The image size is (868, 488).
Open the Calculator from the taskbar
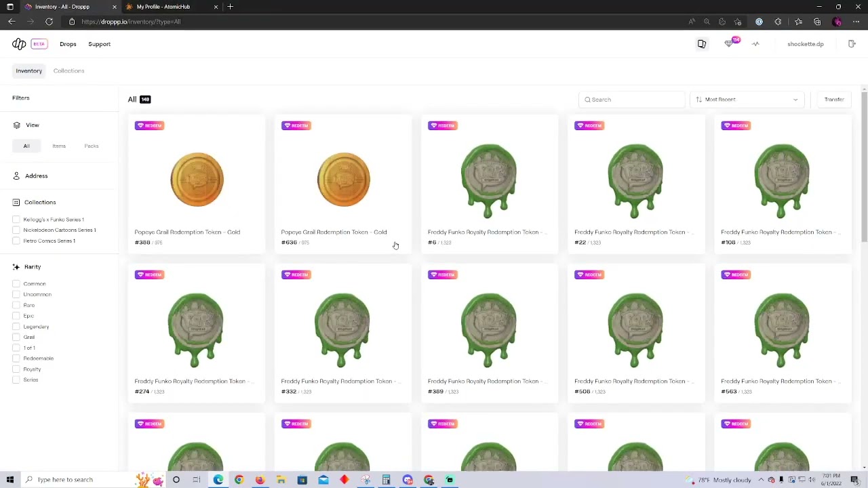click(x=386, y=480)
